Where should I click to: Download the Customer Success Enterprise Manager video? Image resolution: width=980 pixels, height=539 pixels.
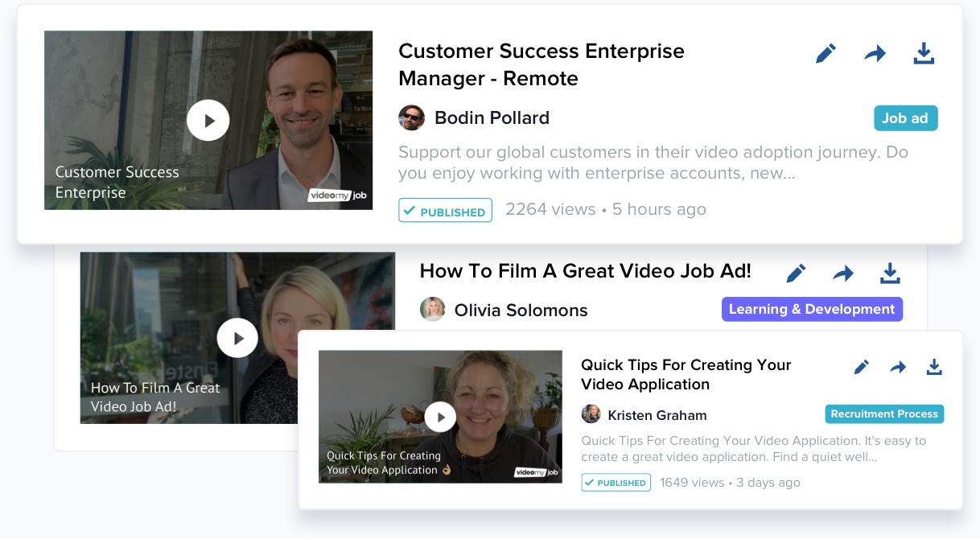click(924, 54)
